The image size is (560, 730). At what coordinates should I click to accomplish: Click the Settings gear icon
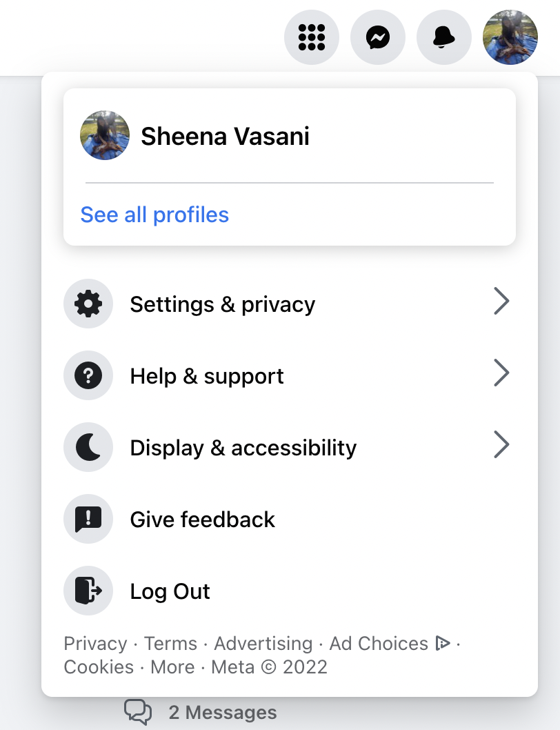point(88,304)
